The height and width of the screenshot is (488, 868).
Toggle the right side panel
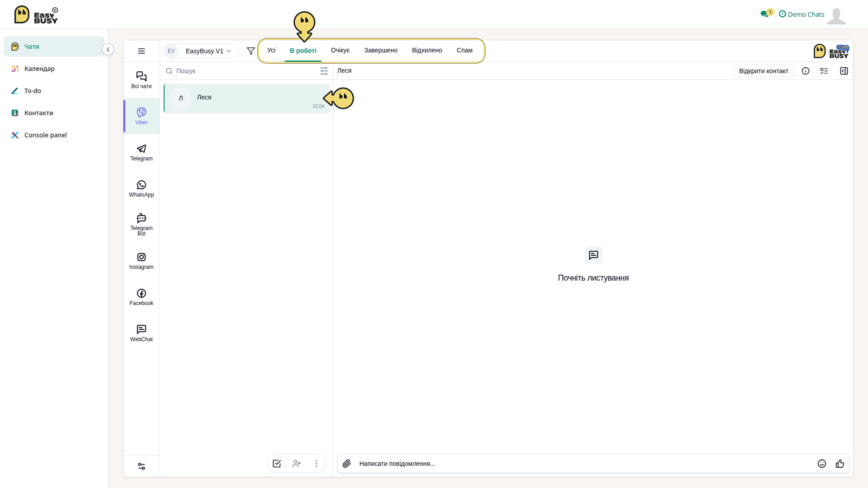[844, 71]
